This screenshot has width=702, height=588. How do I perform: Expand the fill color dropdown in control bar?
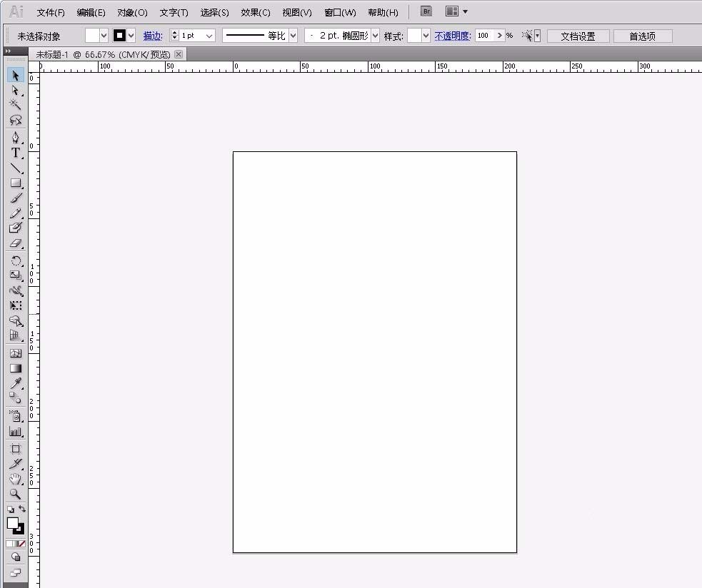[x=104, y=36]
